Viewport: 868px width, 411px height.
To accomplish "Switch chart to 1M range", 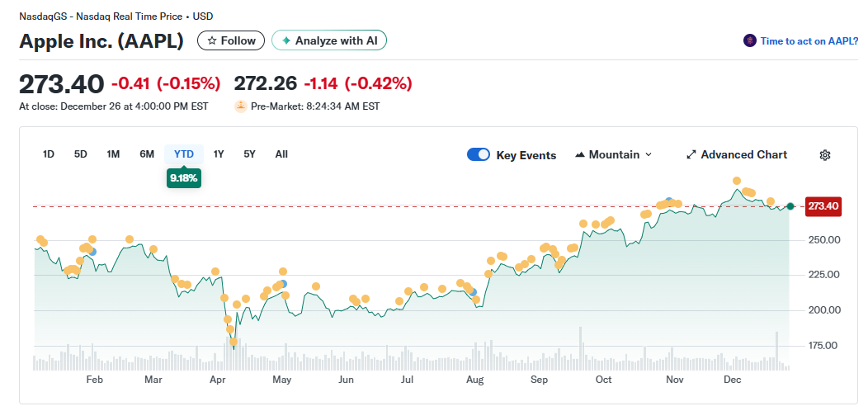I will click(x=114, y=154).
